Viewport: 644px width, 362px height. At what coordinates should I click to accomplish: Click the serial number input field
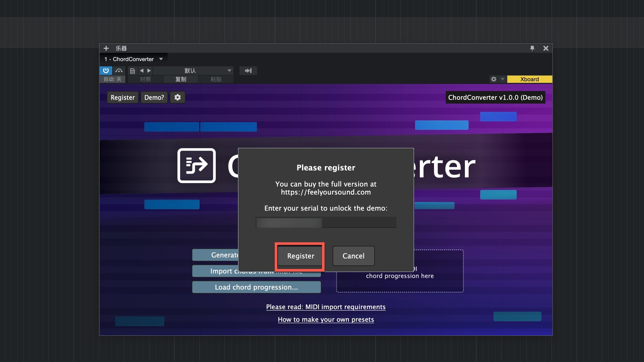326,222
